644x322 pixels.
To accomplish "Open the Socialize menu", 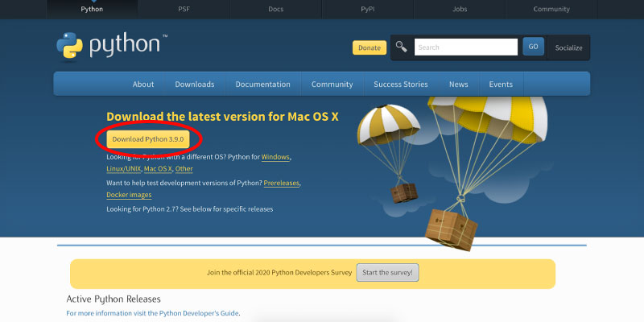I will click(x=568, y=47).
